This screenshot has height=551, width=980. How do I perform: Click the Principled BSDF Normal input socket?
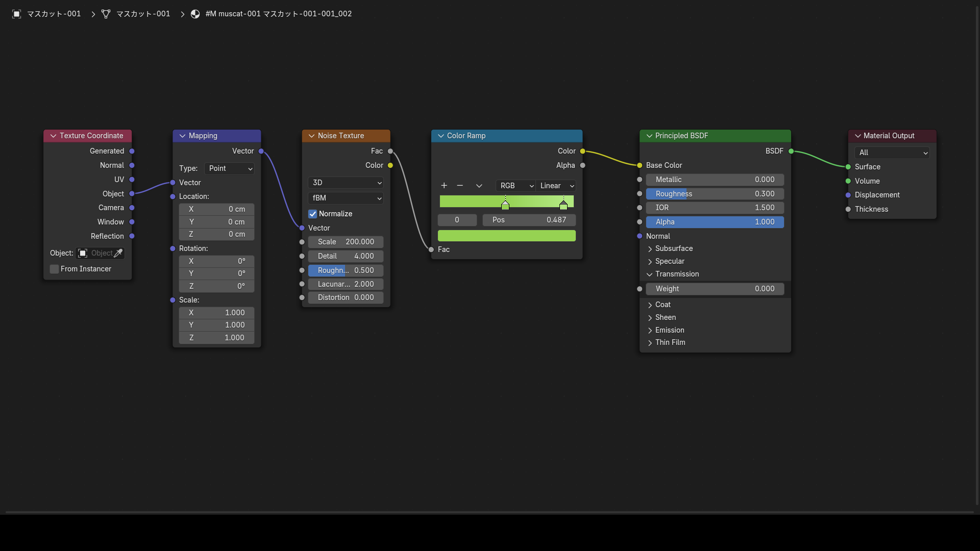coord(640,236)
